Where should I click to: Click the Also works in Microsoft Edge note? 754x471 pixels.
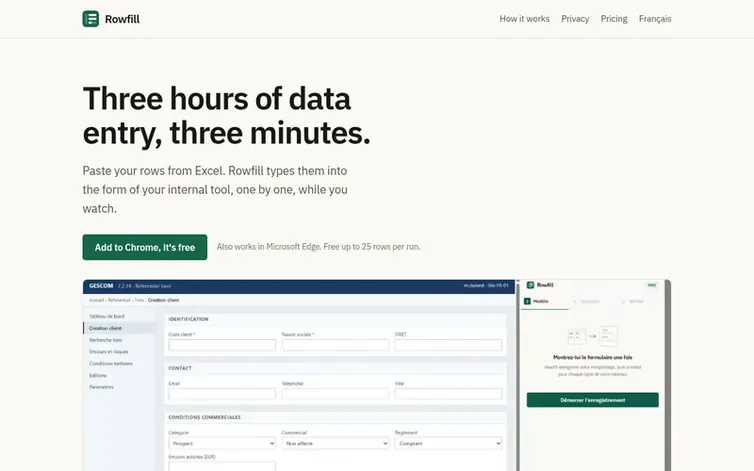318,247
